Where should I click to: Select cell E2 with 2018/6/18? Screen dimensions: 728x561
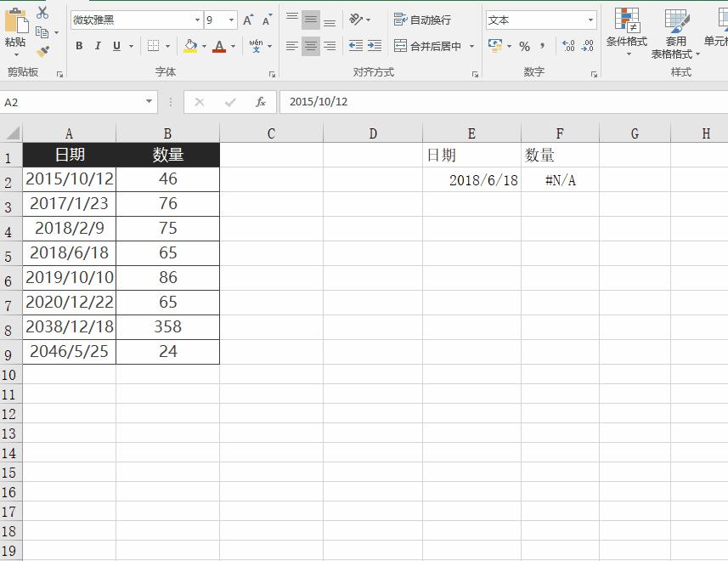tap(471, 179)
